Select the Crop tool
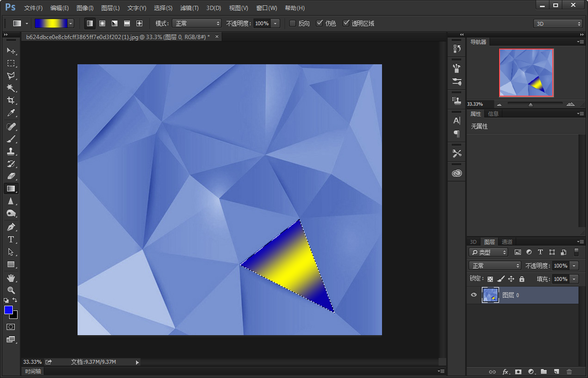The height and width of the screenshot is (378, 588). (11, 100)
